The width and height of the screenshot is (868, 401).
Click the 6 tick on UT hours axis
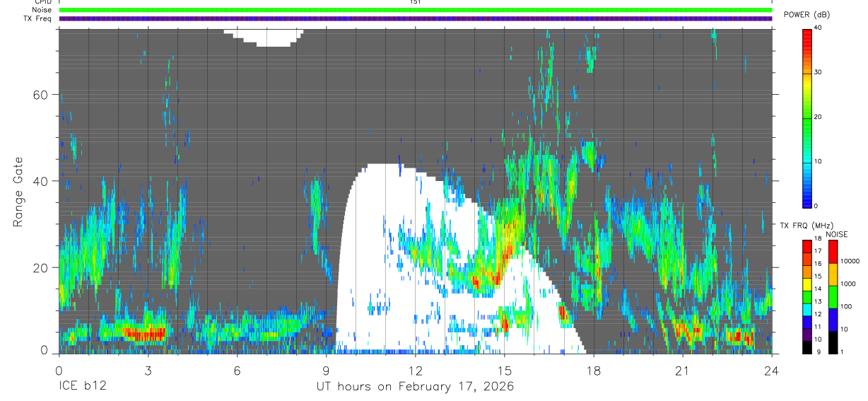(x=237, y=370)
